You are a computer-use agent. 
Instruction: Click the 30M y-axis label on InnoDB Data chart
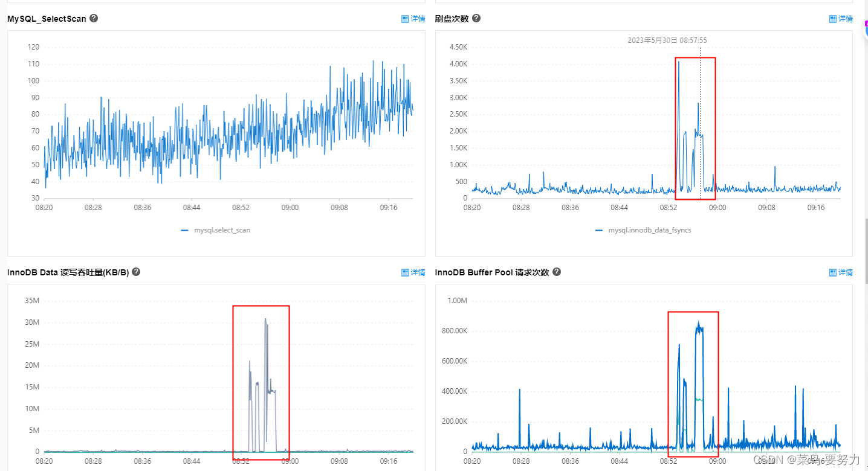click(33, 322)
